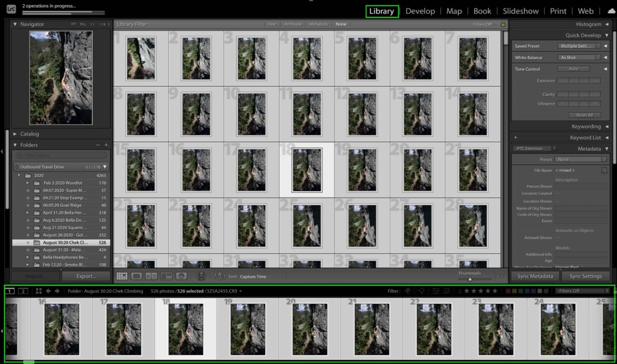Increase Exposure with rightmost double-arrow button

coord(595,81)
